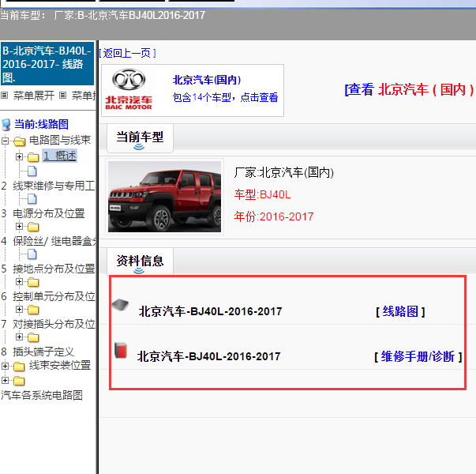
Task: Click the folder icon next to 1 概述
Action: point(33,157)
